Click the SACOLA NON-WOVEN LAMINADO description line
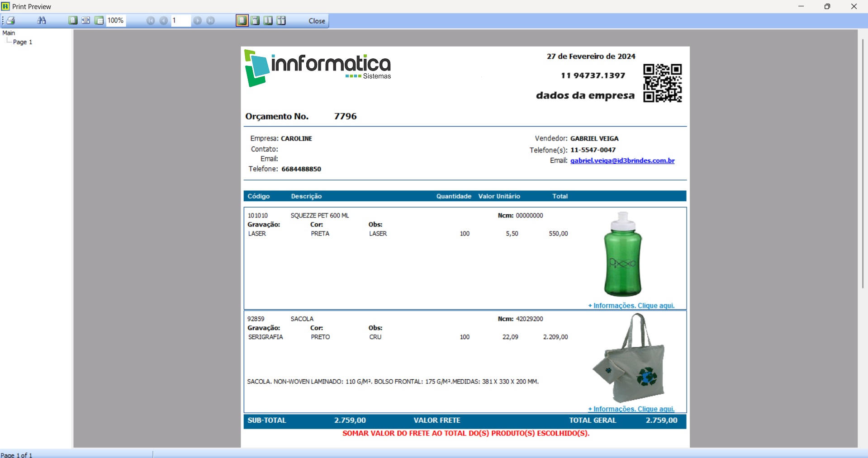This screenshot has height=458, width=868. point(393,382)
